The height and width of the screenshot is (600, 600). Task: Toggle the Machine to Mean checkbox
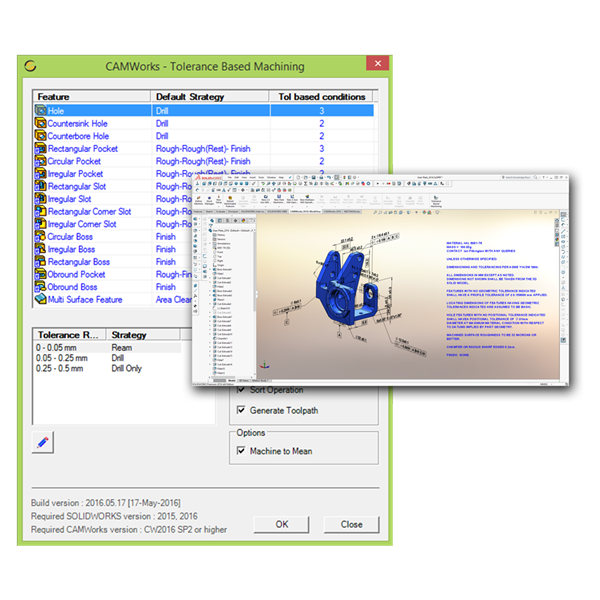pyautogui.click(x=241, y=451)
